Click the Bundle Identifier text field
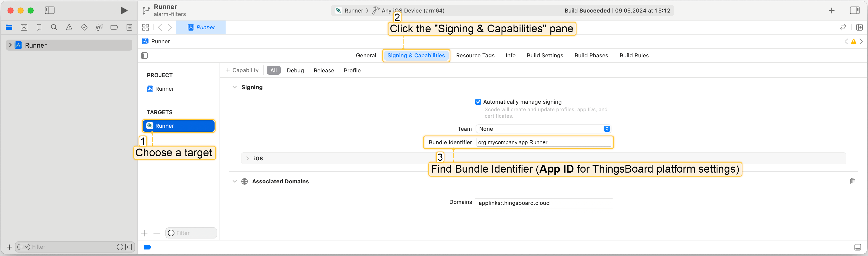Screen dimensions: 868x256 click(543, 143)
